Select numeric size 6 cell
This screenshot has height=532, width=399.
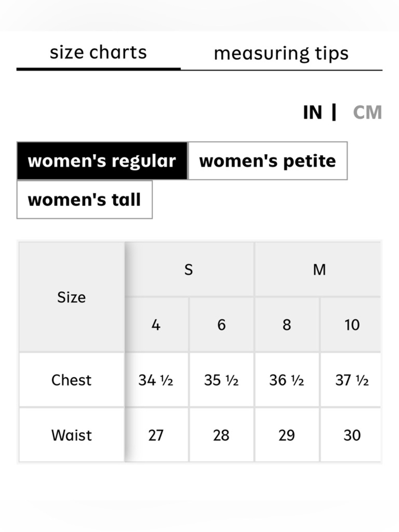coord(221,324)
